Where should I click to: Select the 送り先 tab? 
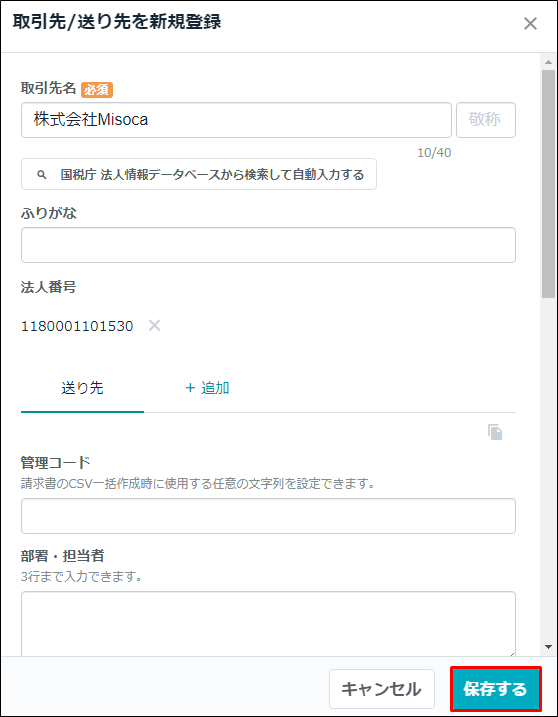pyautogui.click(x=82, y=389)
